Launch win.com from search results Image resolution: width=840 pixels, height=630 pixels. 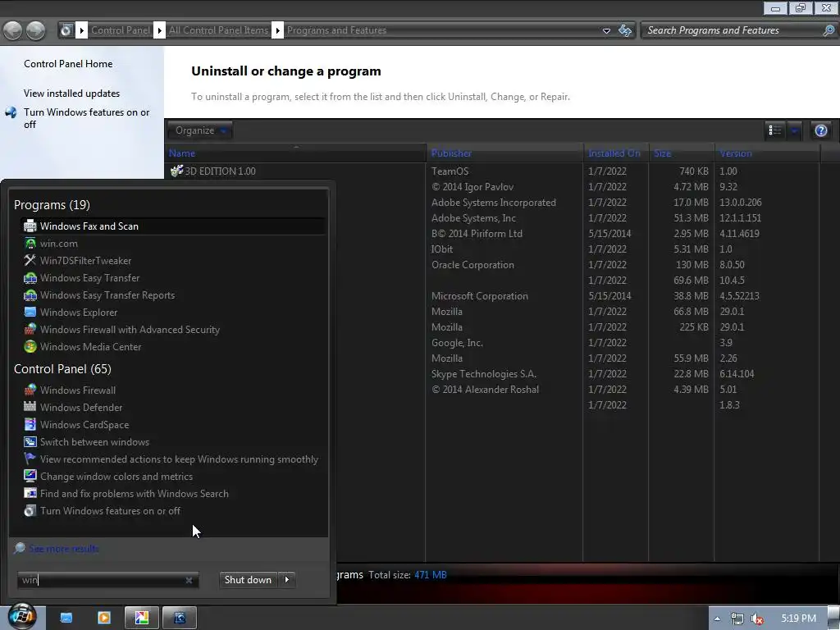click(x=172, y=243)
